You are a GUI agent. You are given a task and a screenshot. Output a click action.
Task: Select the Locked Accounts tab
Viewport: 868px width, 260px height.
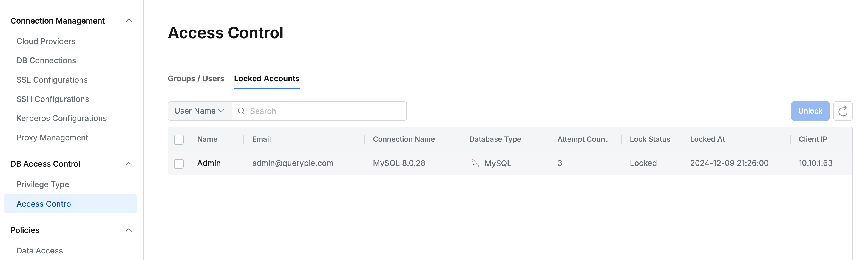266,78
